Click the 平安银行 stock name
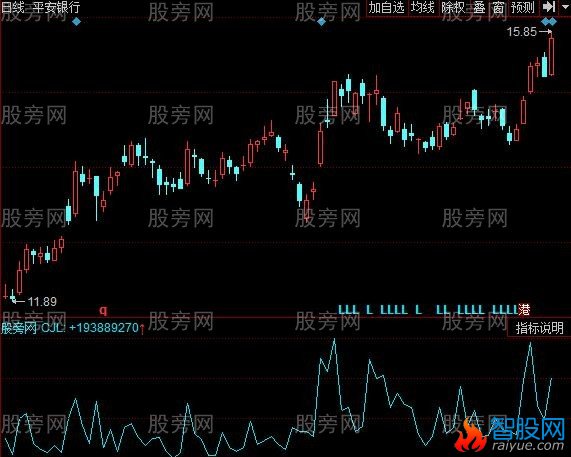 56,7
